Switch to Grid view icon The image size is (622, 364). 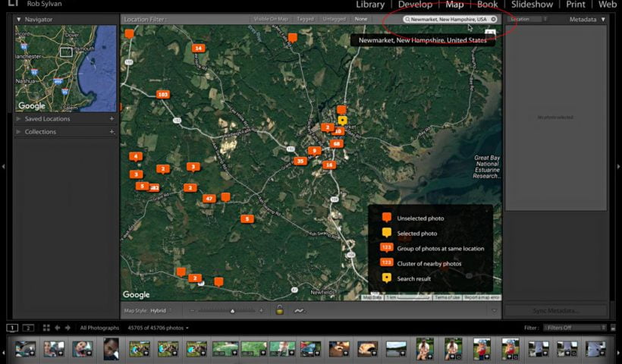click(x=46, y=328)
